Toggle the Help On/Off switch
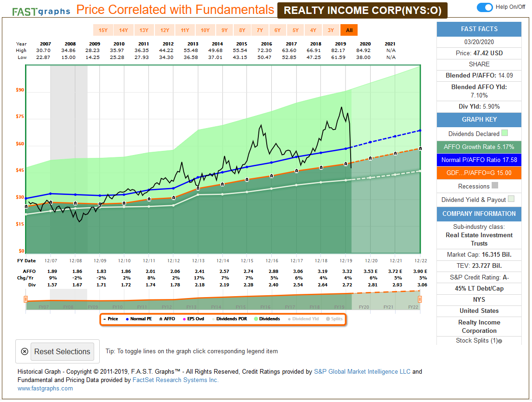The width and height of the screenshot is (532, 402). pos(485,7)
